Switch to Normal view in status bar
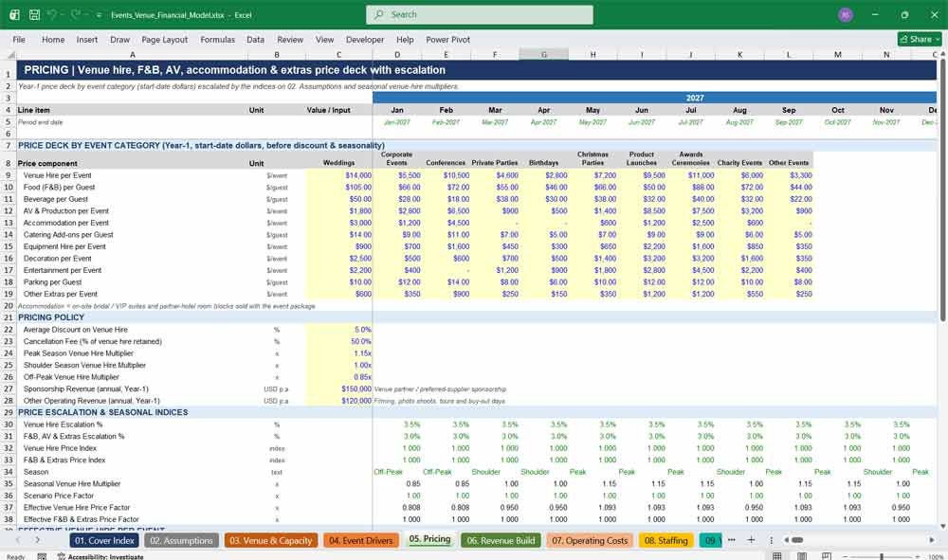Viewport: 948px width, 560px height. click(x=777, y=556)
